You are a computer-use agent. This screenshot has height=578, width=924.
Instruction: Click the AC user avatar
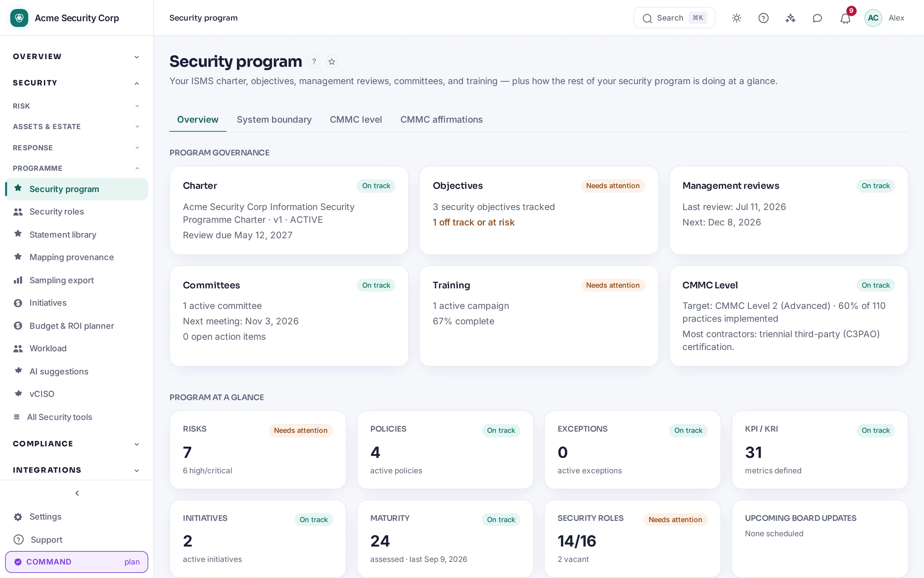click(873, 18)
